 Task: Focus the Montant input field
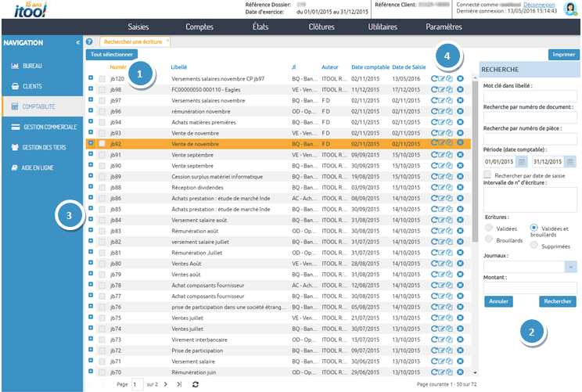pyautogui.click(x=530, y=288)
